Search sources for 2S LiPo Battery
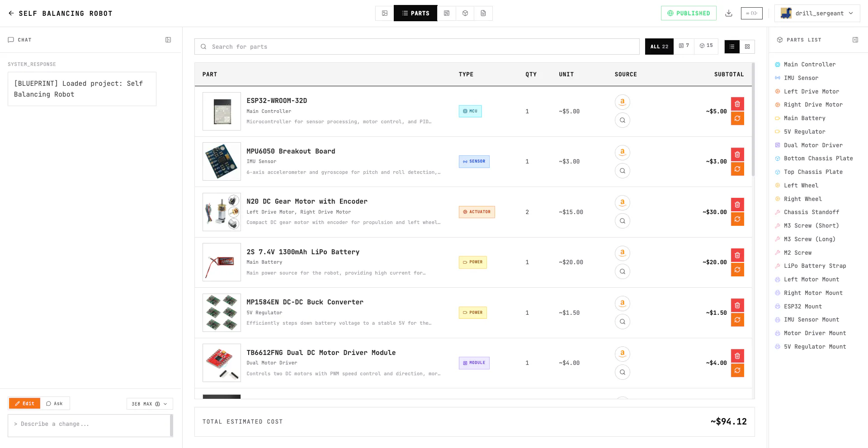 pos(623,271)
